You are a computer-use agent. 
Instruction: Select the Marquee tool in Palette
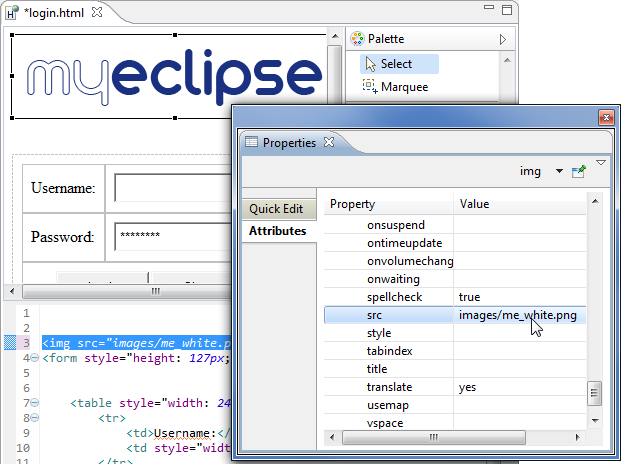(x=398, y=87)
